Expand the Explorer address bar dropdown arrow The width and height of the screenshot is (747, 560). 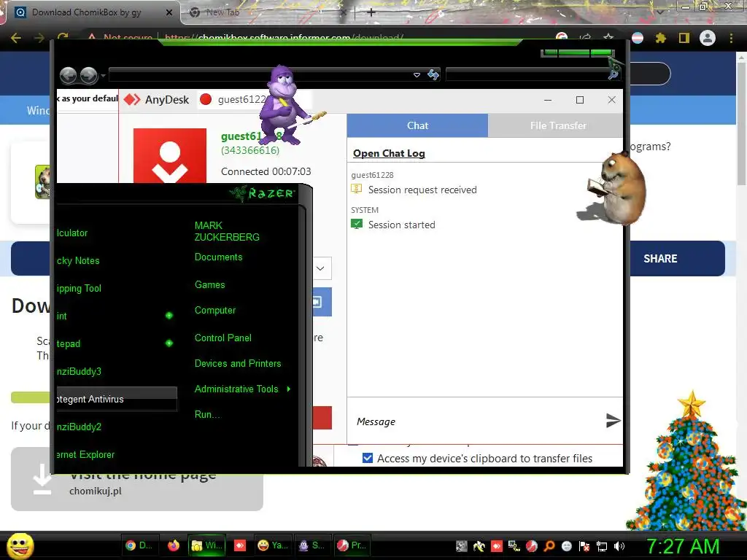[x=417, y=75]
